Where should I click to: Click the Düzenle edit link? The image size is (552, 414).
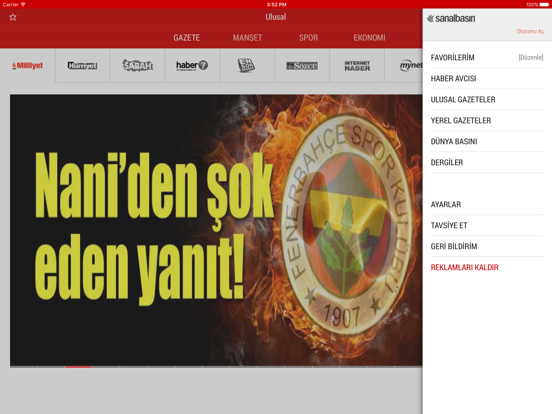click(x=531, y=57)
